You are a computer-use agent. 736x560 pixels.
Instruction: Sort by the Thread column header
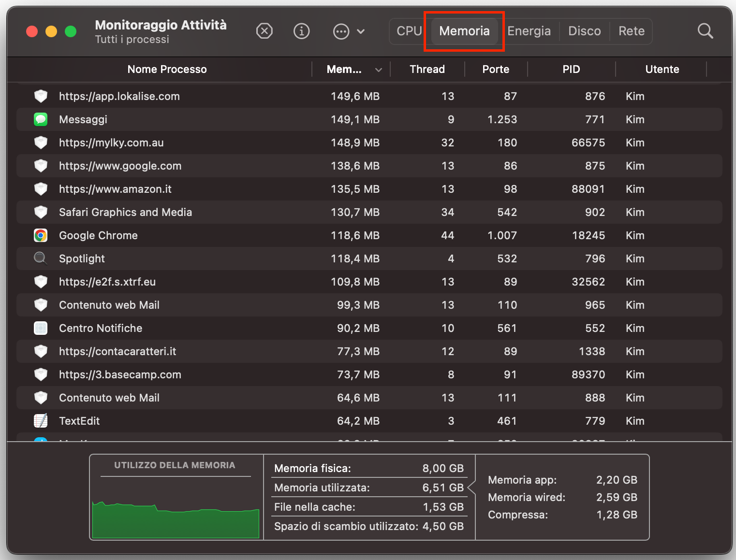pos(427,70)
